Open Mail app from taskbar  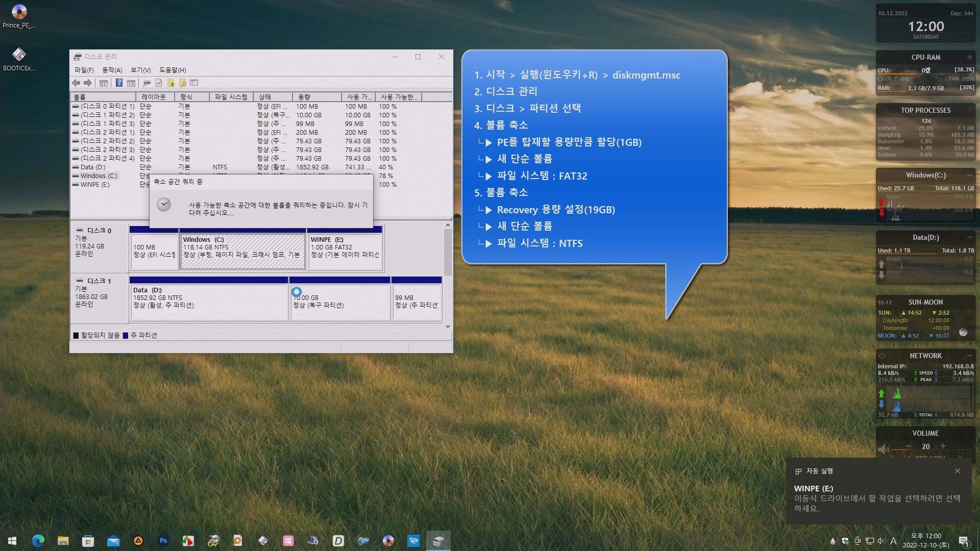pos(113,540)
